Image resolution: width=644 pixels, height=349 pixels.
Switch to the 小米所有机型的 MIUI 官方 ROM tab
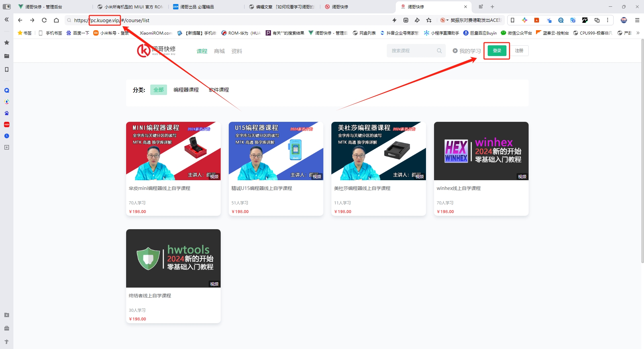coord(130,7)
